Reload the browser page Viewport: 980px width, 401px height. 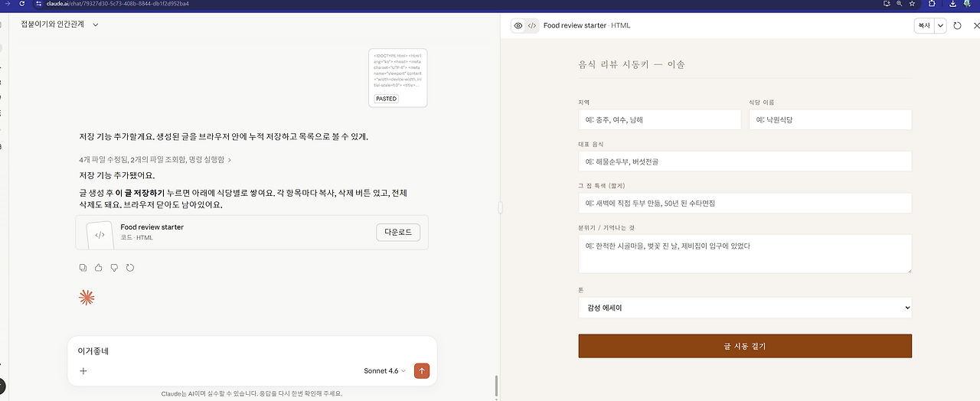(21, 4)
